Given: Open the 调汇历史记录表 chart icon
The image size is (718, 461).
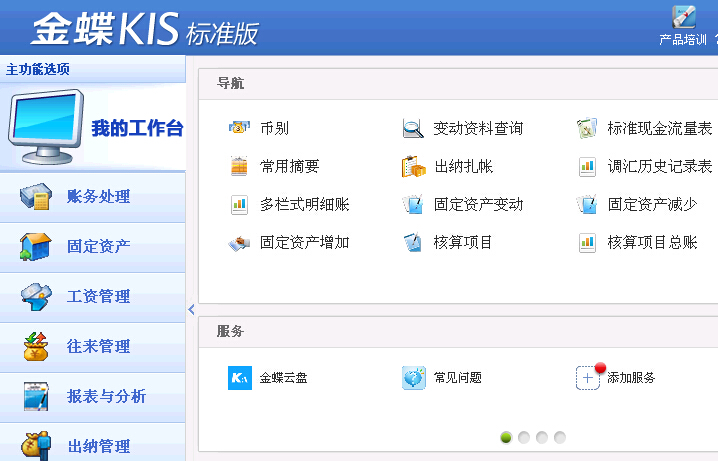Looking at the screenshot, I should 587,167.
